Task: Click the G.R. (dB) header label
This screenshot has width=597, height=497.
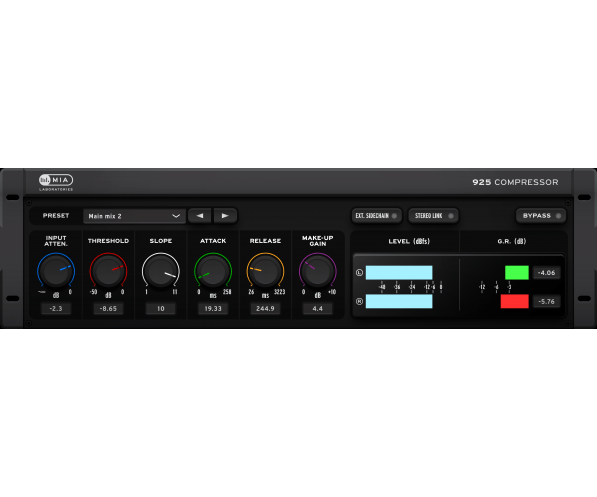Action: pyautogui.click(x=511, y=241)
